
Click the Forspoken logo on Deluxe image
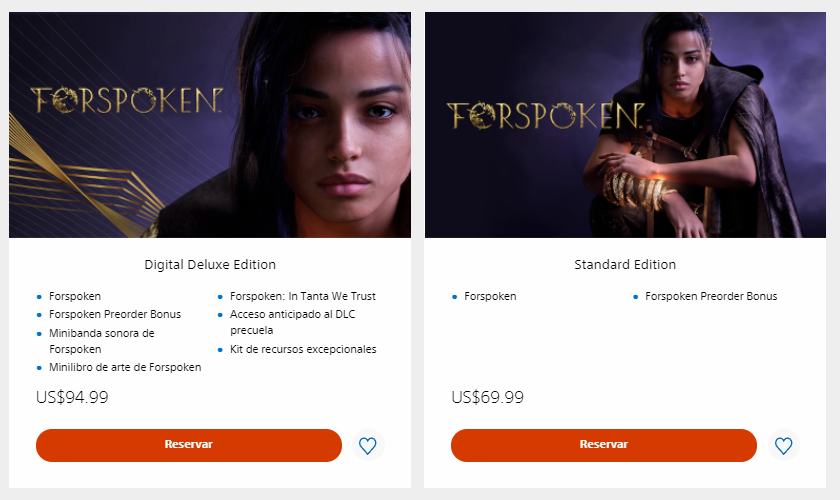(125, 100)
